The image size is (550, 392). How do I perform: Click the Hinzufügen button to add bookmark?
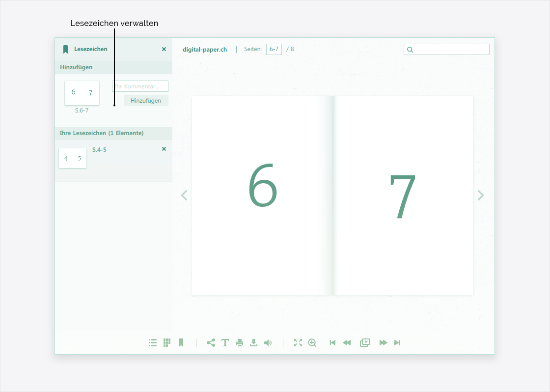[146, 101]
